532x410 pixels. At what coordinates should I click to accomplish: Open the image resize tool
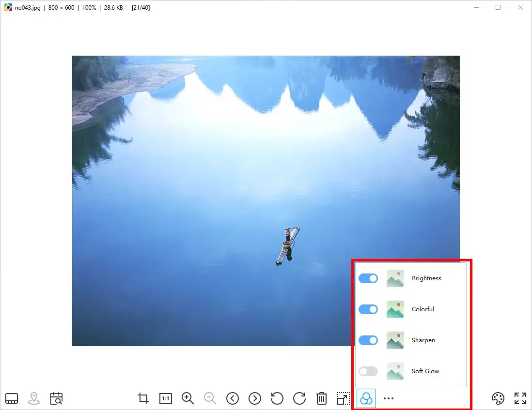click(x=344, y=398)
